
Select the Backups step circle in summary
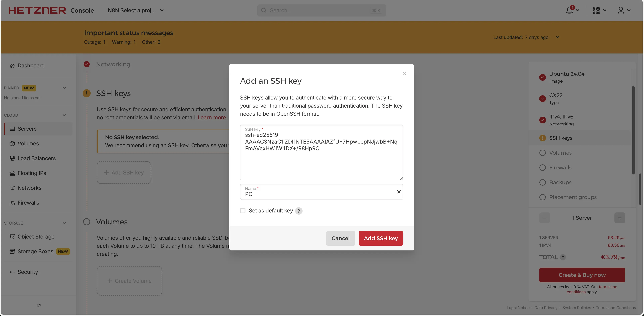(x=542, y=182)
